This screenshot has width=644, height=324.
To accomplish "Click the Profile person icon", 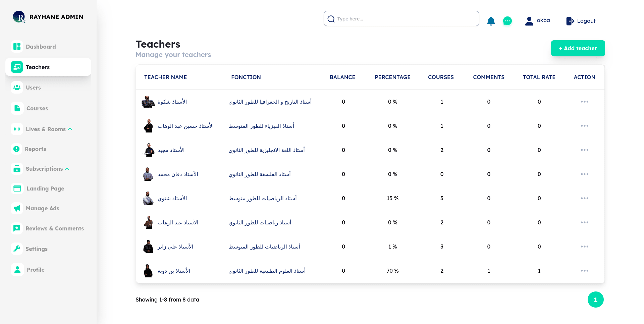I will 17,269.
